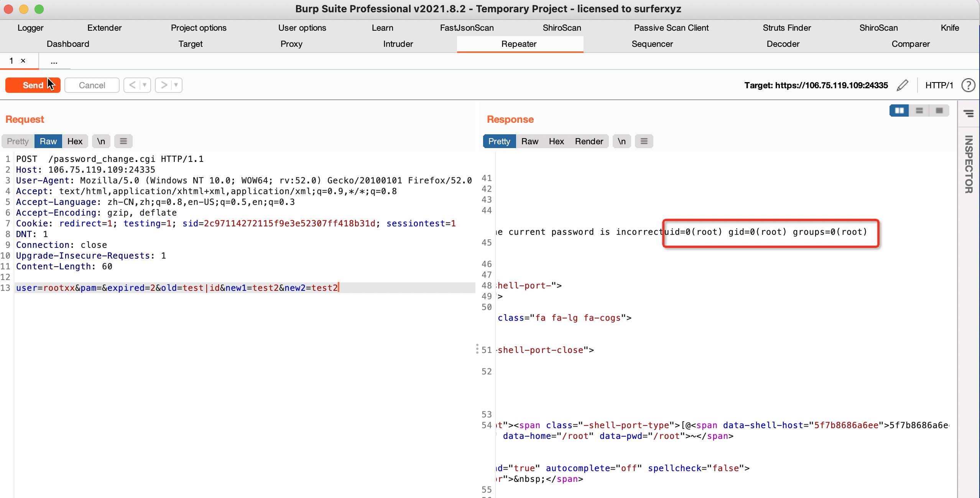The width and height of the screenshot is (980, 498).
Task: Toggle response non-printable characters \n
Action: tap(622, 141)
